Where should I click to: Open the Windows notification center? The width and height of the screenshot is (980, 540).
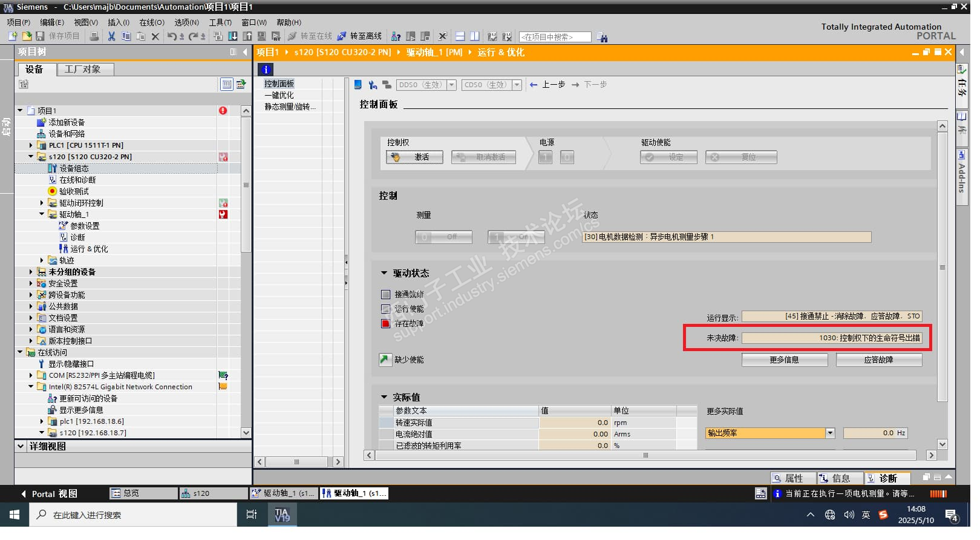952,515
